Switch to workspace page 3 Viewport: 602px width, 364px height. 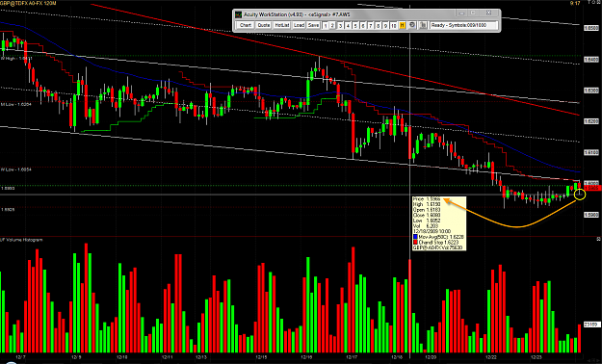[x=340, y=25]
